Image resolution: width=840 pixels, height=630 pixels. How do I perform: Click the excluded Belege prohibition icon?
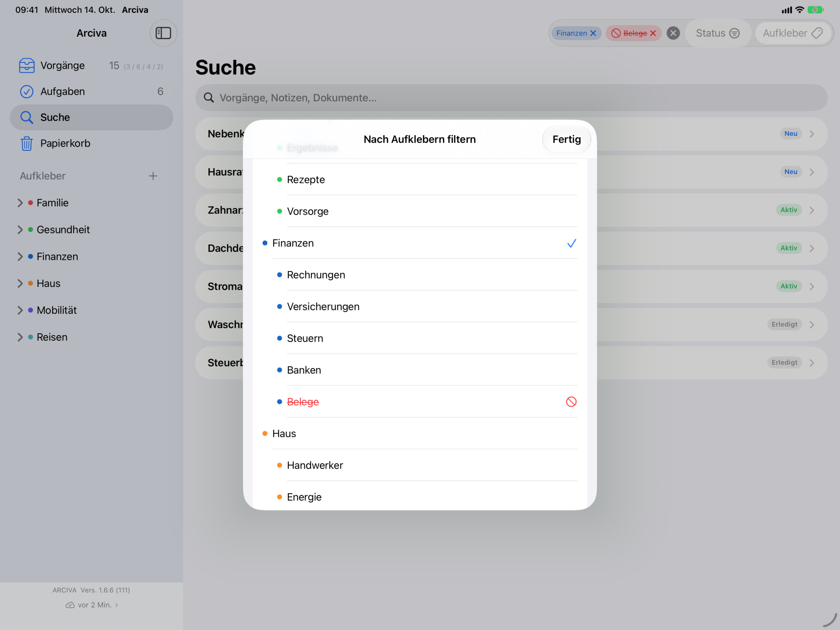click(x=571, y=402)
